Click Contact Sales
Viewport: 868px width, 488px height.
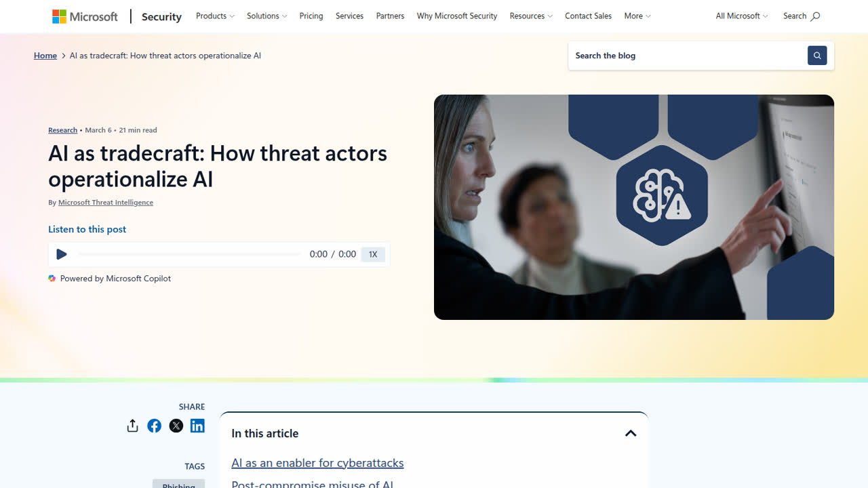[x=588, y=16]
